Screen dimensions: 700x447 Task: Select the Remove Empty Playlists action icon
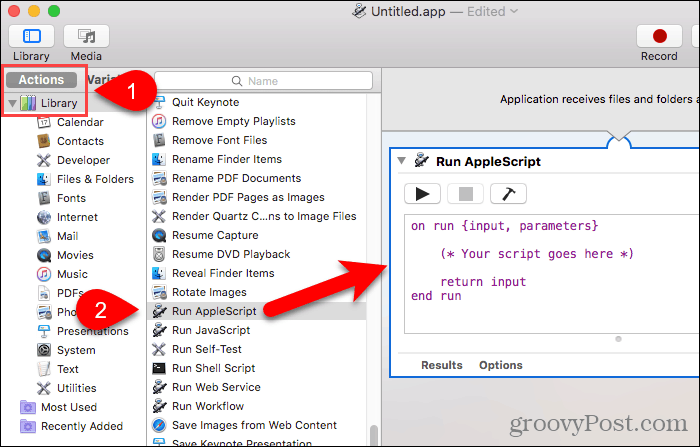(159, 121)
